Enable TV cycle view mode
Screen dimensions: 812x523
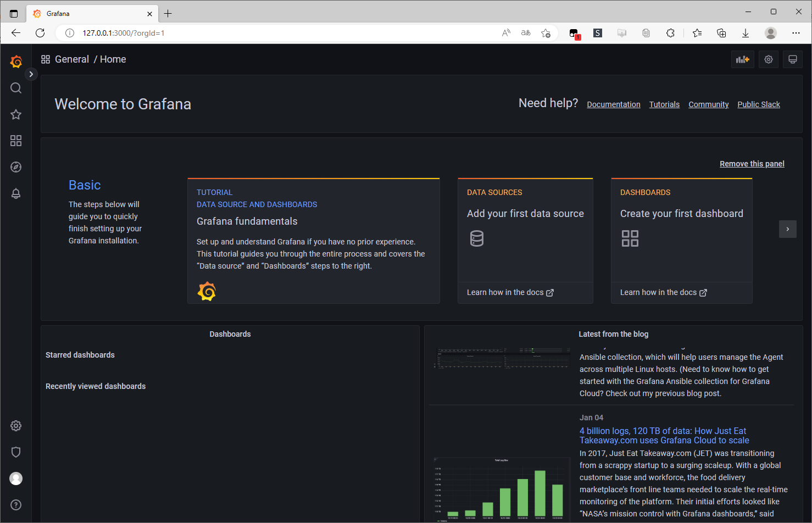click(793, 59)
